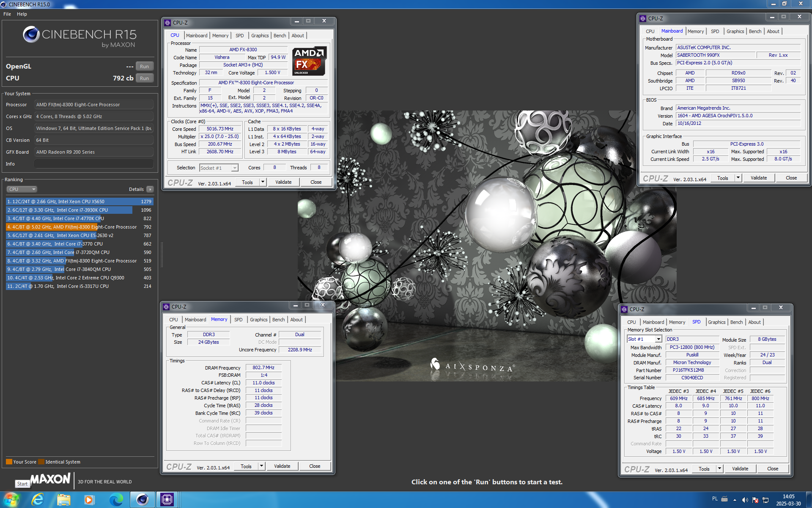Image resolution: width=812 pixels, height=508 pixels.
Task: Switch to Mainboard tab in CPU window
Action: 197,36
